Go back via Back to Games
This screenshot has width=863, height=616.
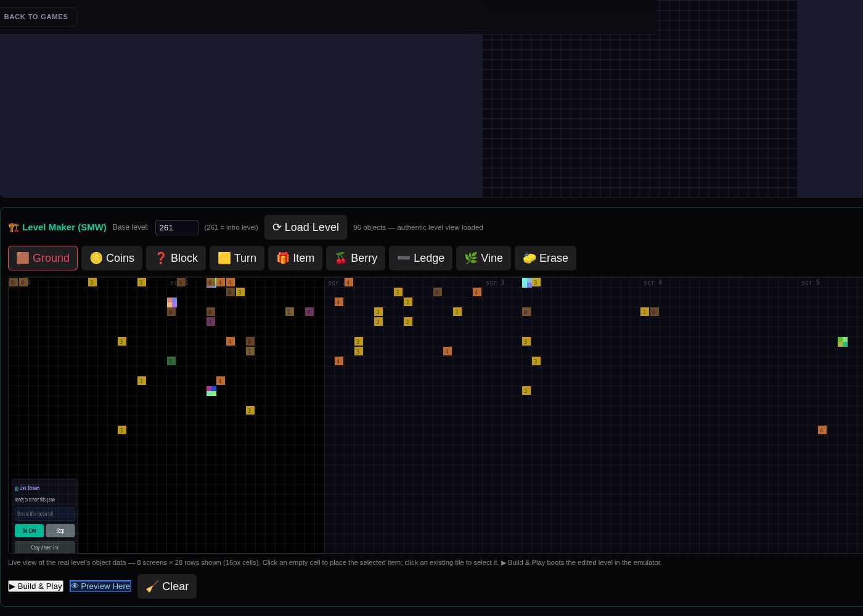[36, 17]
